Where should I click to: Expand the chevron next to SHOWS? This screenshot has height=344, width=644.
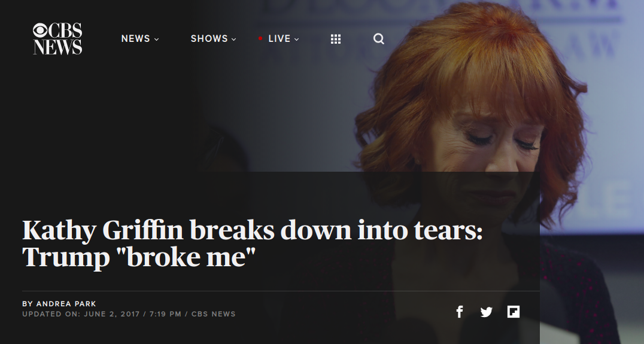pyautogui.click(x=233, y=39)
